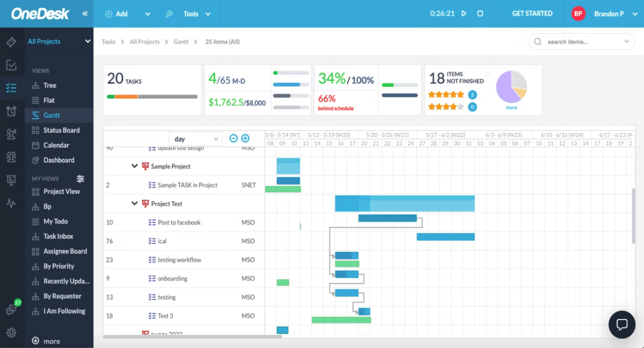Expand the Brandon P user menu

tap(635, 14)
